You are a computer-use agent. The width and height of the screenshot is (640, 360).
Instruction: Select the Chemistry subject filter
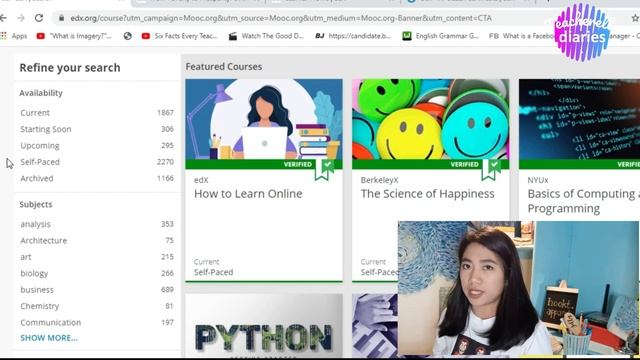[x=40, y=306]
